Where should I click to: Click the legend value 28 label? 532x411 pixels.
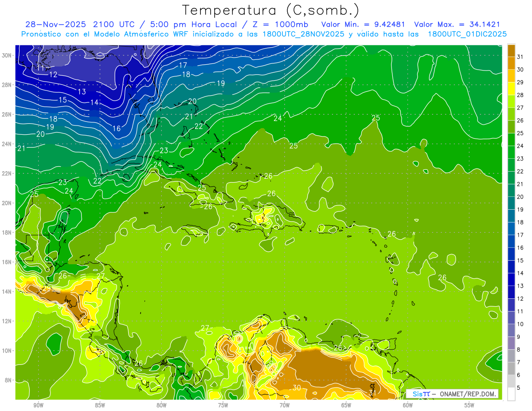click(520, 95)
